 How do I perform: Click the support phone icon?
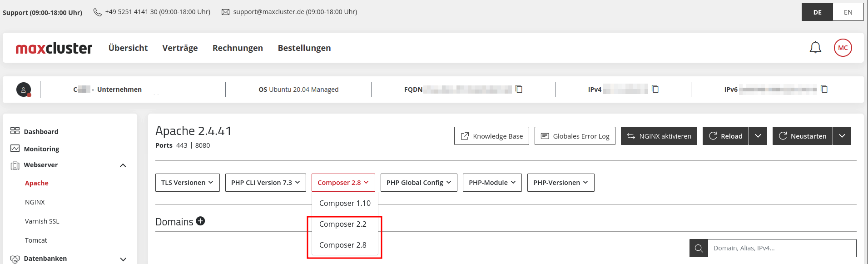coord(97,12)
